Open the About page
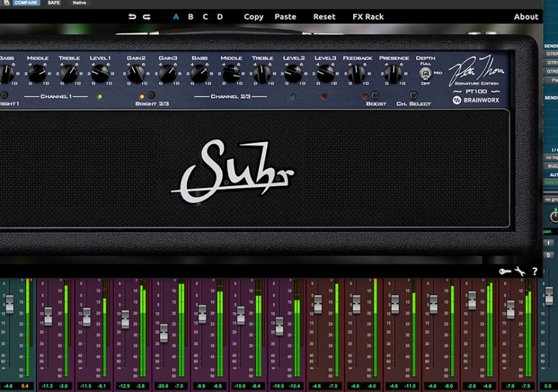 point(526,16)
